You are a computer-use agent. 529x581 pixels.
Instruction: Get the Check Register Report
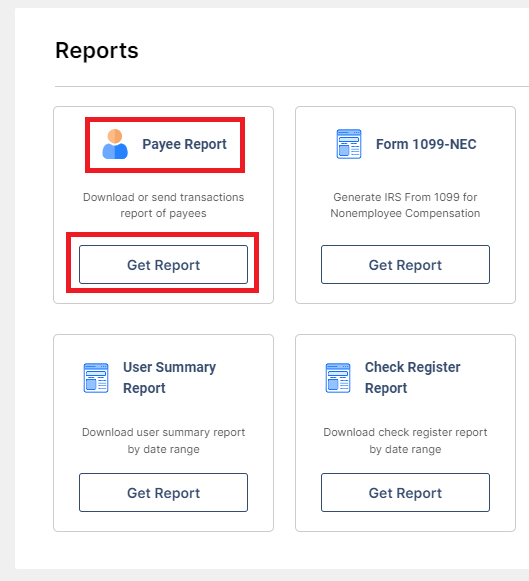405,492
